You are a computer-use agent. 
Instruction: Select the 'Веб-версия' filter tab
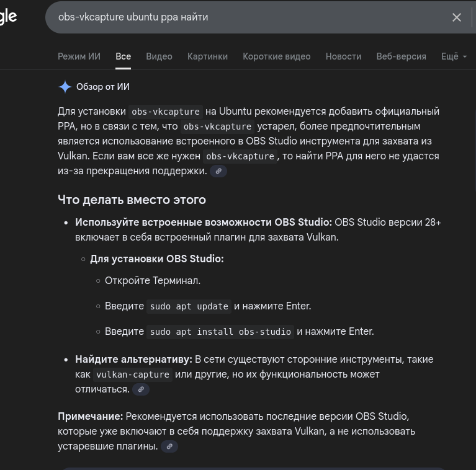tap(401, 56)
